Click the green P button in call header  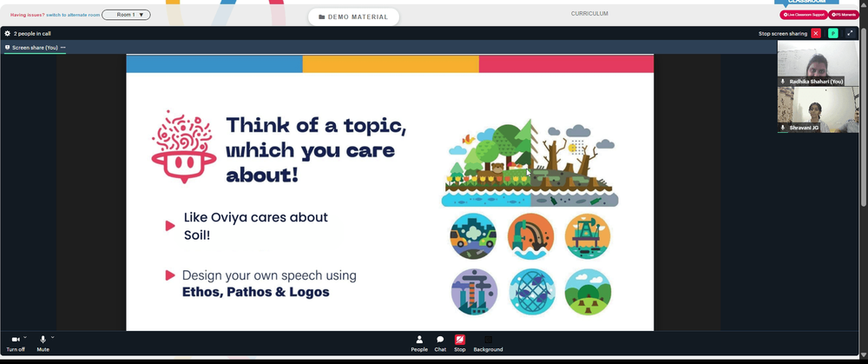(833, 33)
